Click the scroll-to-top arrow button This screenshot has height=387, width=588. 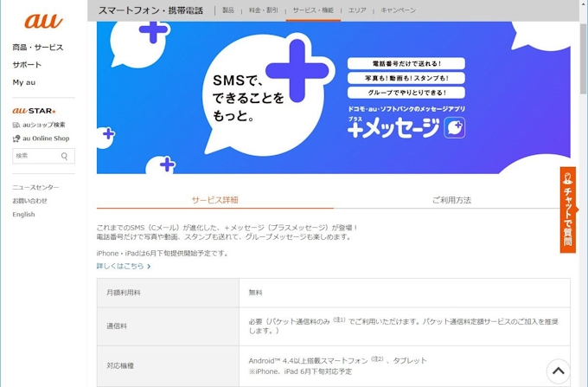tap(558, 371)
